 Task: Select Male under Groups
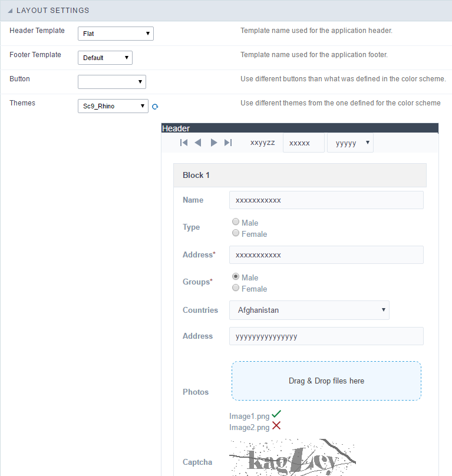pyautogui.click(x=236, y=276)
